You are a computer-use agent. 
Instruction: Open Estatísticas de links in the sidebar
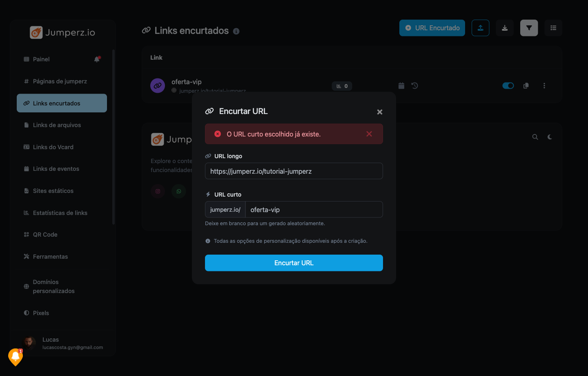click(62, 213)
